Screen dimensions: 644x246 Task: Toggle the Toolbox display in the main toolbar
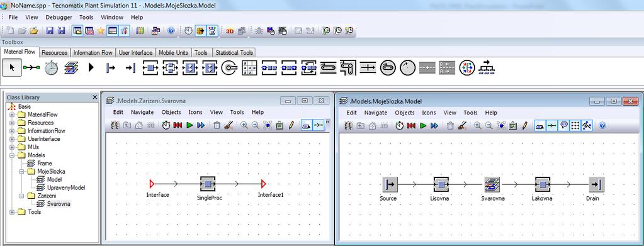coord(125,31)
